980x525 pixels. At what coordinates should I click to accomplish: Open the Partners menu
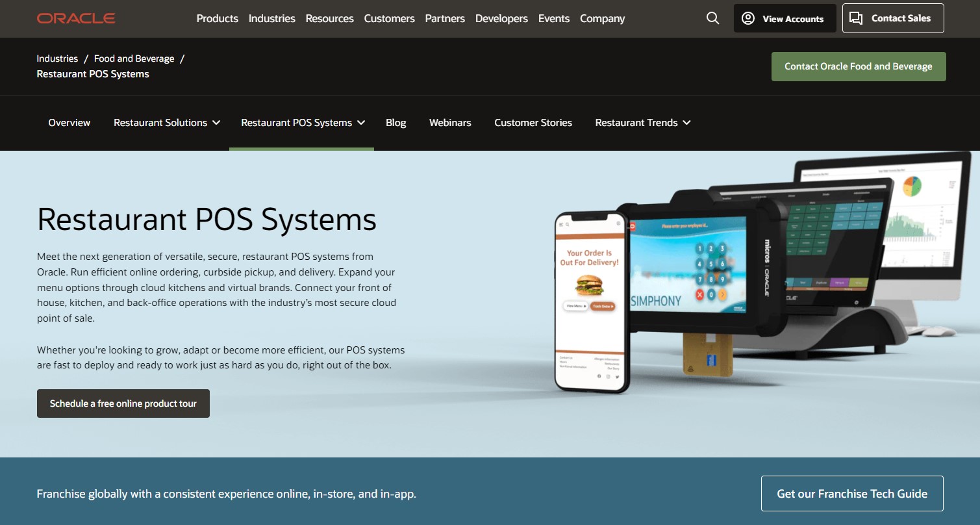click(445, 18)
